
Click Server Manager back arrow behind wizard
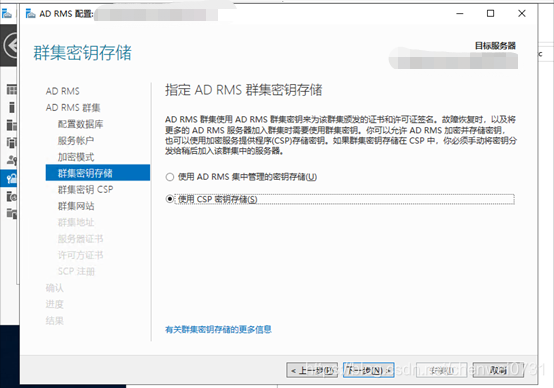(11, 45)
